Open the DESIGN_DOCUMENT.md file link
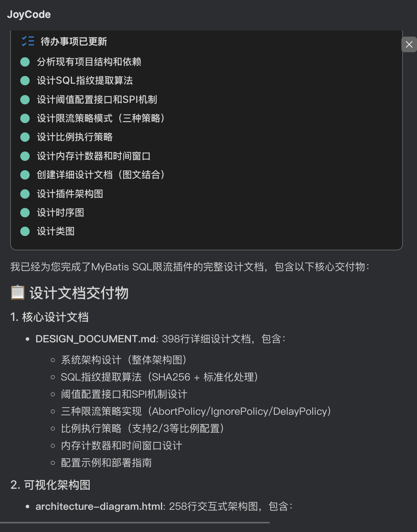The height and width of the screenshot is (532, 417). pos(96,339)
